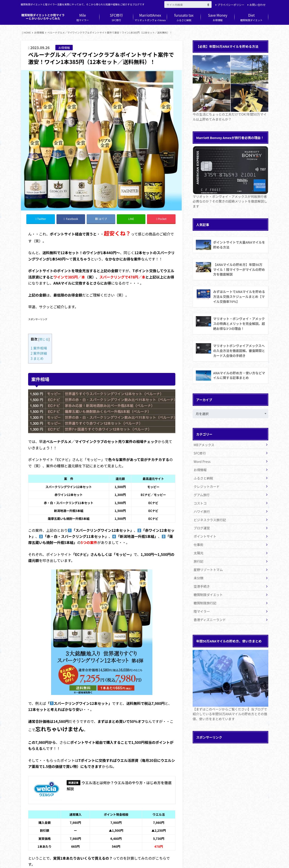
Task: Share the article via LINE
Action: tap(131, 219)
